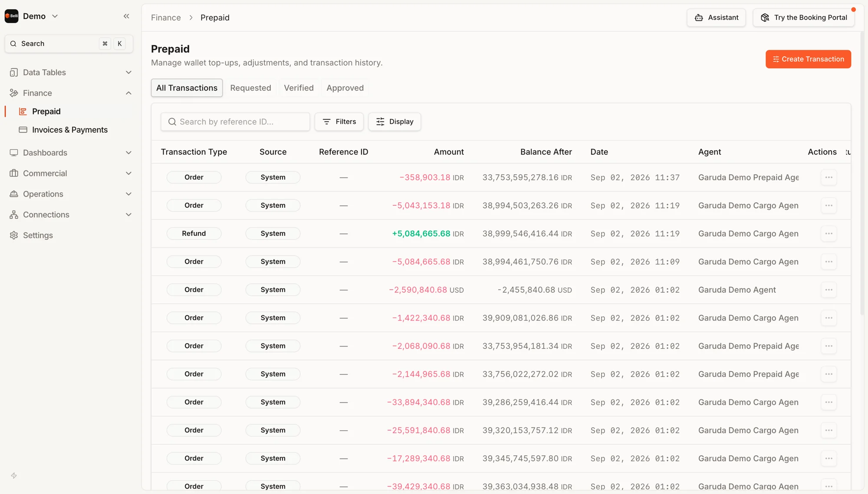Open actions menu for -5,043,153.18 IDR row
The width and height of the screenshot is (868, 494).
[829, 206]
